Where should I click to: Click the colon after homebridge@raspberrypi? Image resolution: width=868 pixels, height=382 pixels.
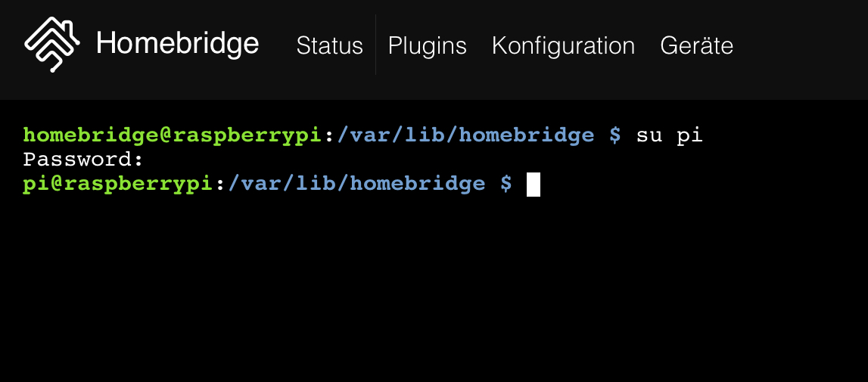point(329,136)
